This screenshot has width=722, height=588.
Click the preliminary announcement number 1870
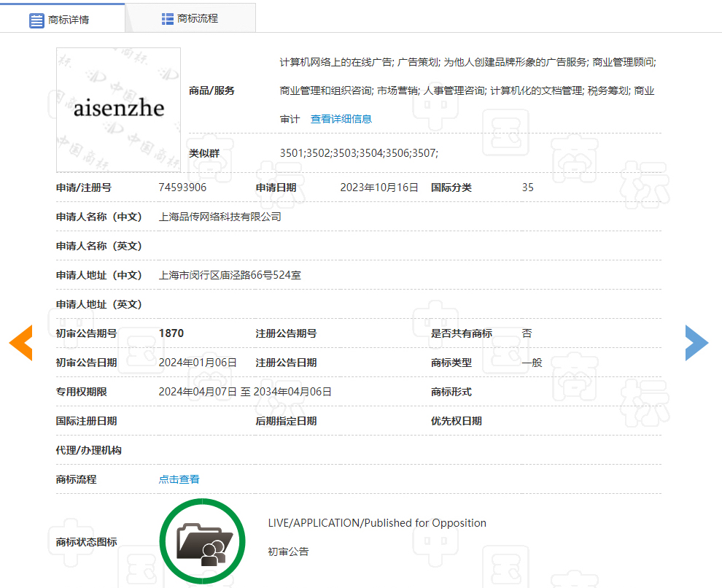tap(171, 333)
